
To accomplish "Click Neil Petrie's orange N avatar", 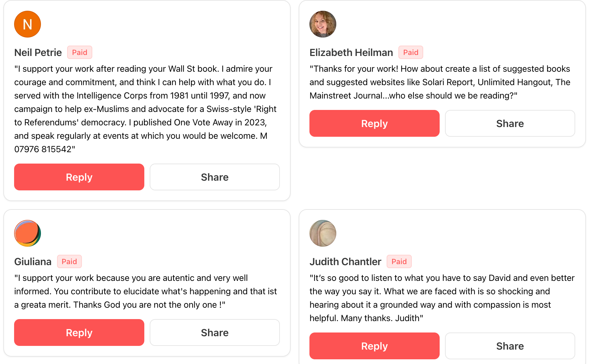I will pyautogui.click(x=28, y=24).
